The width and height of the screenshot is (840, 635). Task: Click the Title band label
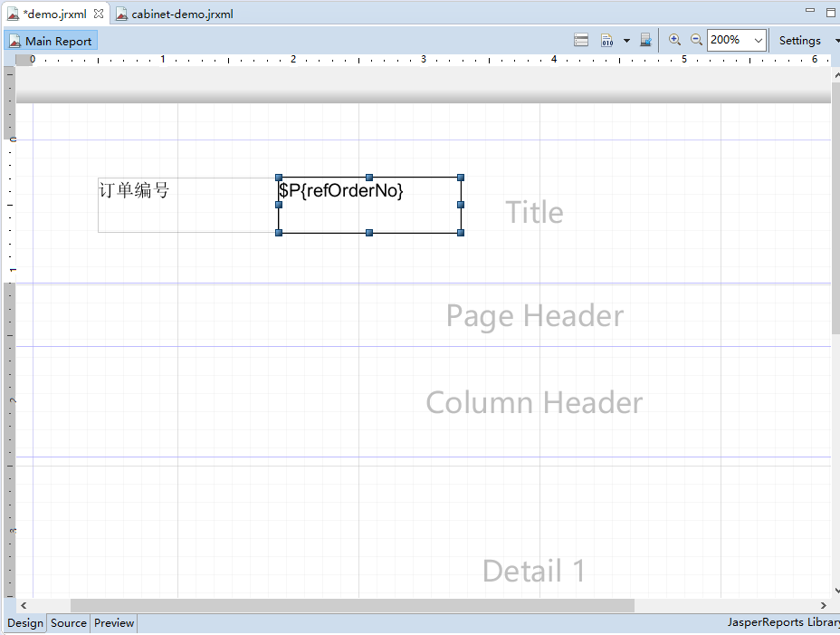[x=534, y=212]
